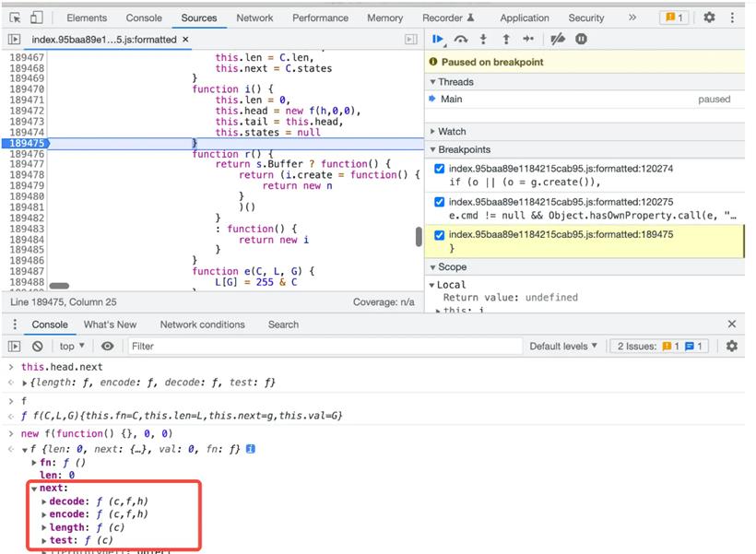The image size is (756, 554).
Task: Activate the inspect element picker icon
Action: click(15, 18)
